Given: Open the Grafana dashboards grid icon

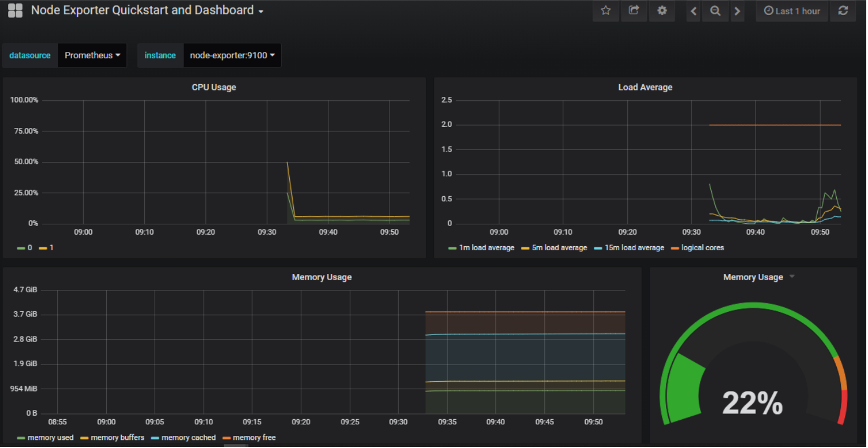Looking at the screenshot, I should [15, 10].
